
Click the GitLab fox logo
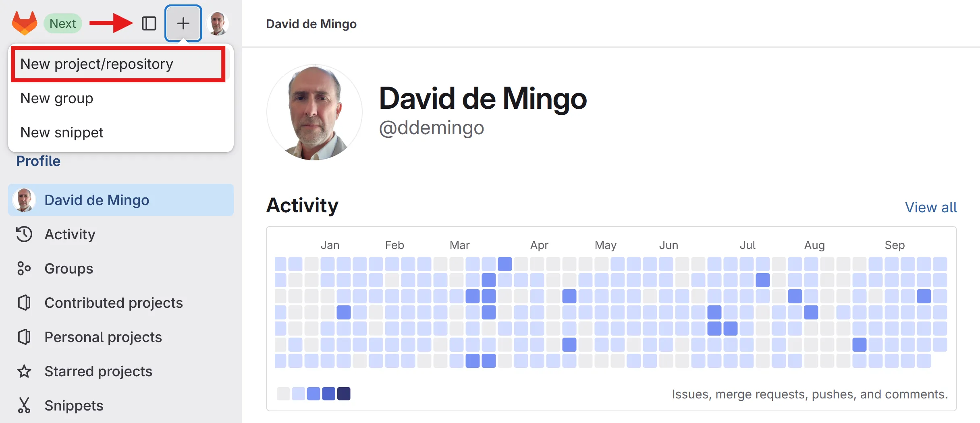tap(25, 23)
